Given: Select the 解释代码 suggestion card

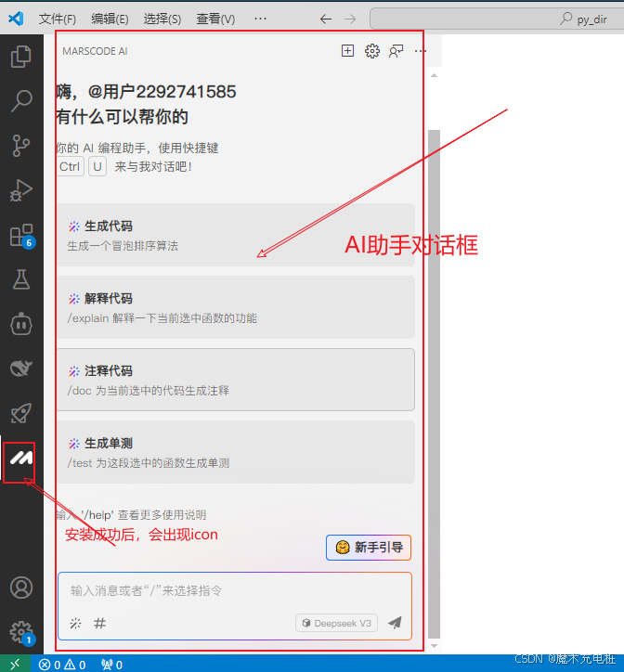Looking at the screenshot, I should (x=236, y=307).
